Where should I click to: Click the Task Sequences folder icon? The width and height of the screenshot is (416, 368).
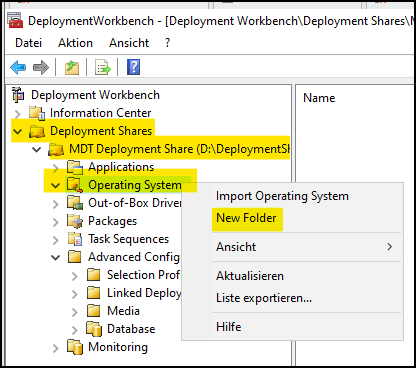(75, 239)
